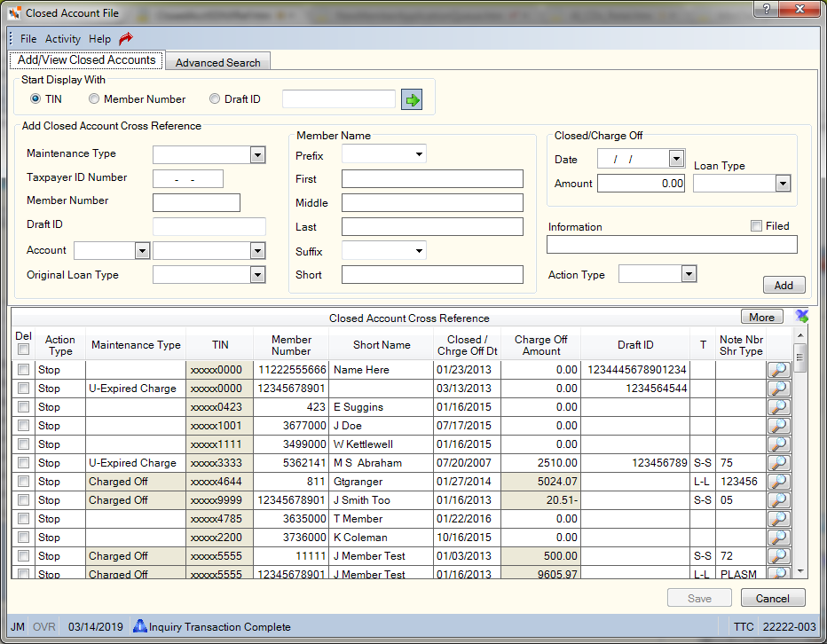Image resolution: width=827 pixels, height=644 pixels.
Task: Select the Member Number radio button
Action: coord(94,98)
